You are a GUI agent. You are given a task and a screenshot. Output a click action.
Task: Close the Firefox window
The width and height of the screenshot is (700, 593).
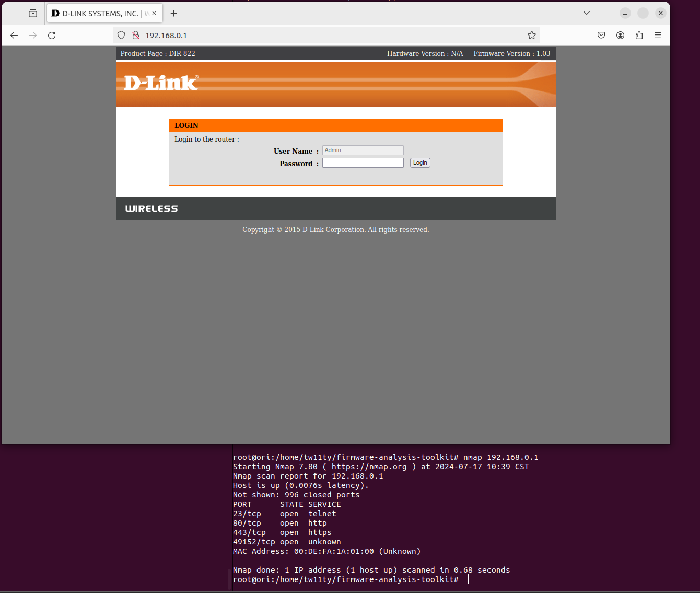pyautogui.click(x=661, y=13)
